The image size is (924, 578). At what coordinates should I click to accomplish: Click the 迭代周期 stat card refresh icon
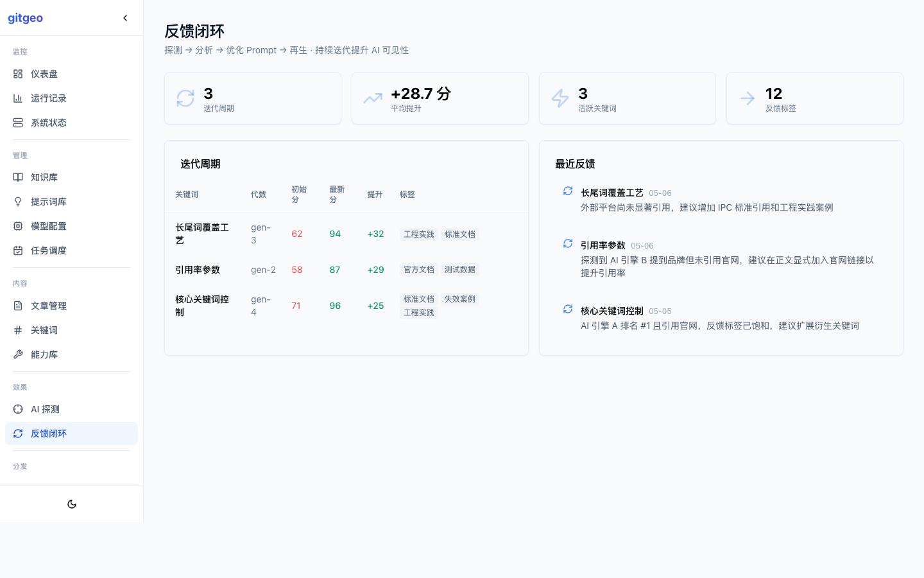(x=185, y=98)
